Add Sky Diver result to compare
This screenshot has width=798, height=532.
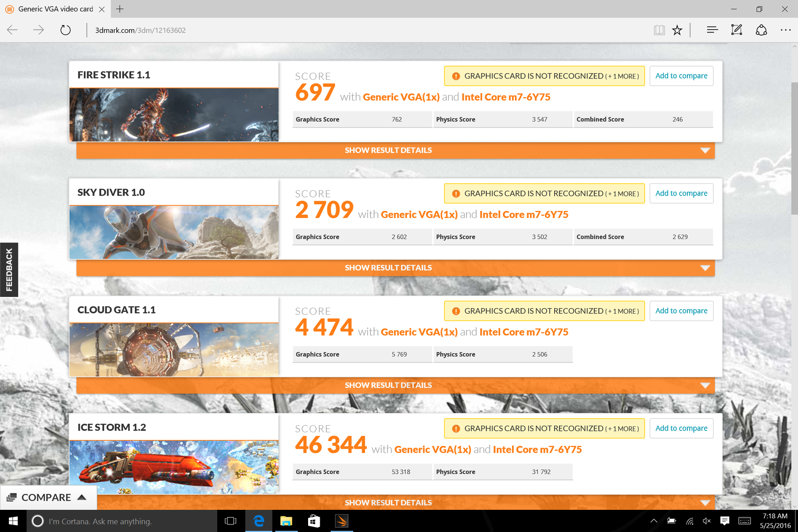point(681,193)
